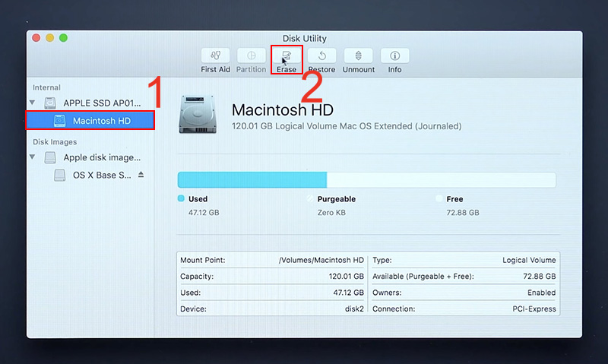Click the 120.01 GB Logical Volume subtitle
The width and height of the screenshot is (608, 364).
pos(347,126)
